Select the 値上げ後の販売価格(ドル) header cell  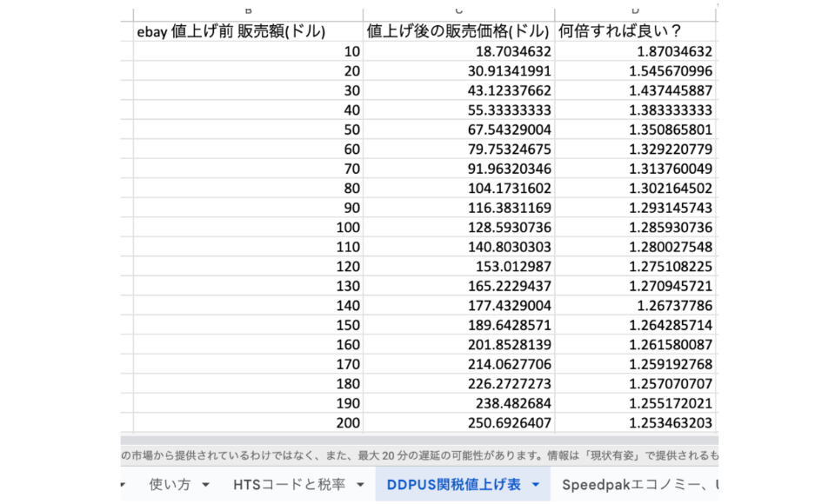click(x=458, y=32)
